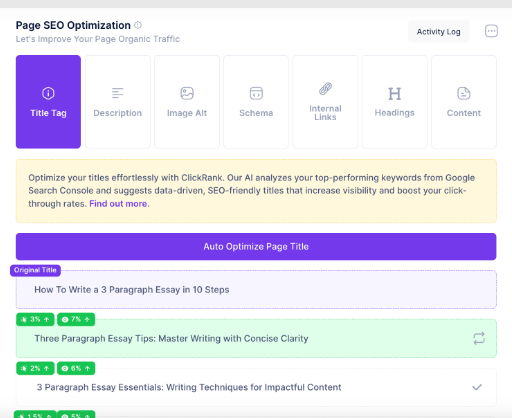Open the Activity Log

coord(438,32)
